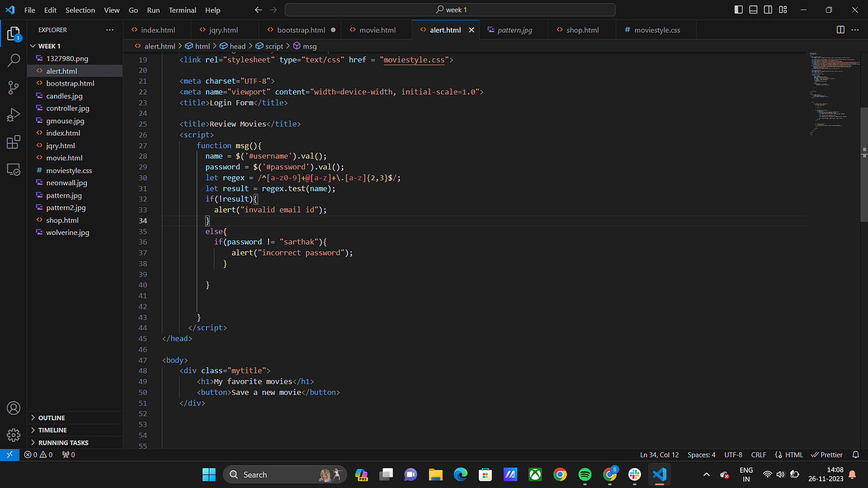Click the notifications bell in the status bar
868x488 pixels.
pyautogui.click(x=855, y=454)
